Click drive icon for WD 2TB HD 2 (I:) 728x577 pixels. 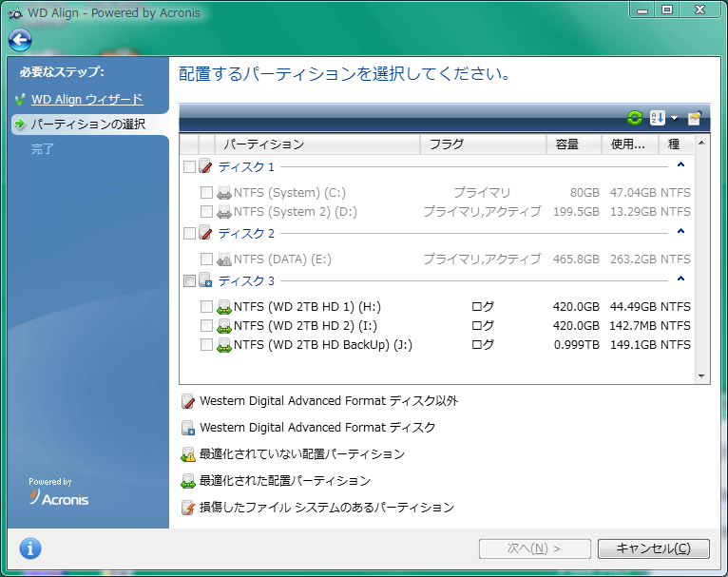pyautogui.click(x=224, y=325)
